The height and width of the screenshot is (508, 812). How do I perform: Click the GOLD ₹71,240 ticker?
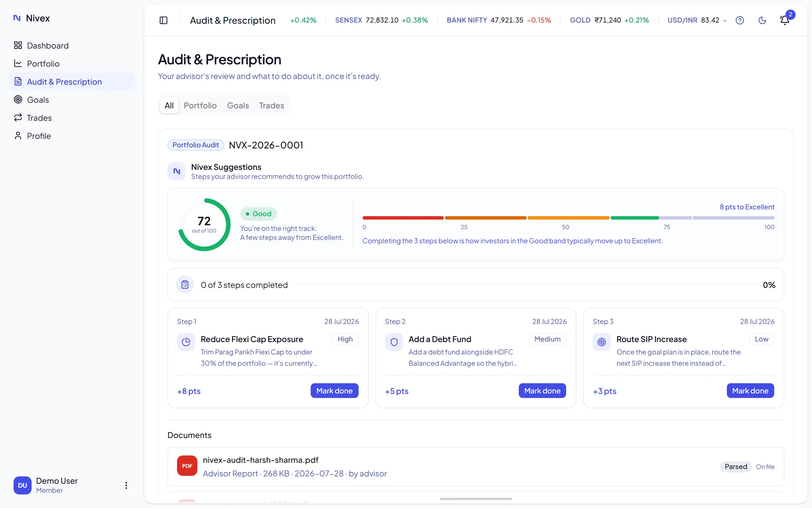[609, 20]
